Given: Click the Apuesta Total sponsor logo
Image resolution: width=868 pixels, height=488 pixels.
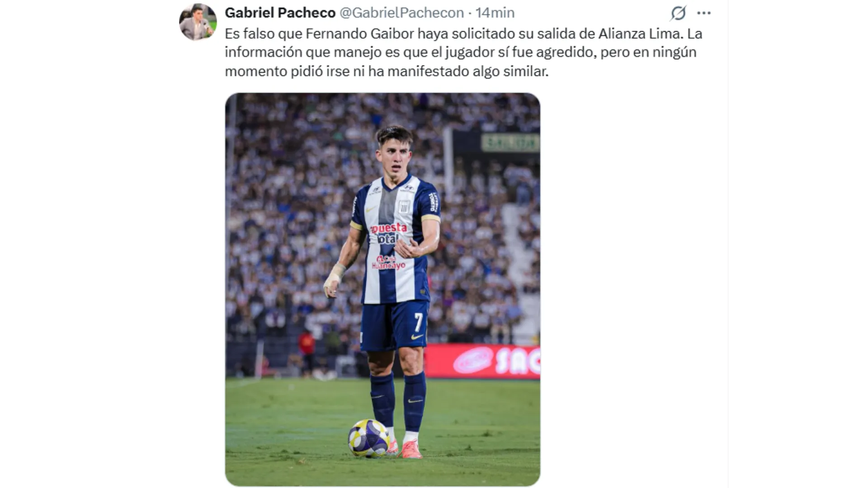Looking at the screenshot, I should (x=389, y=233).
